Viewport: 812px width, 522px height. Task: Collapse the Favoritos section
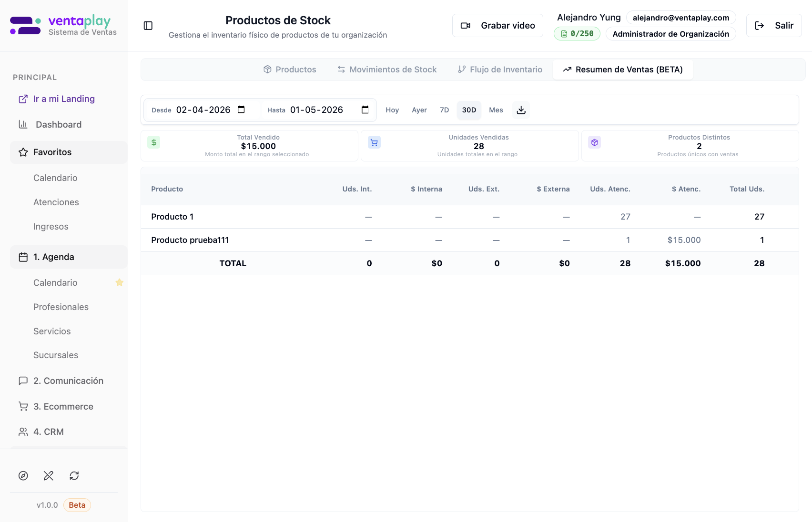coord(69,152)
